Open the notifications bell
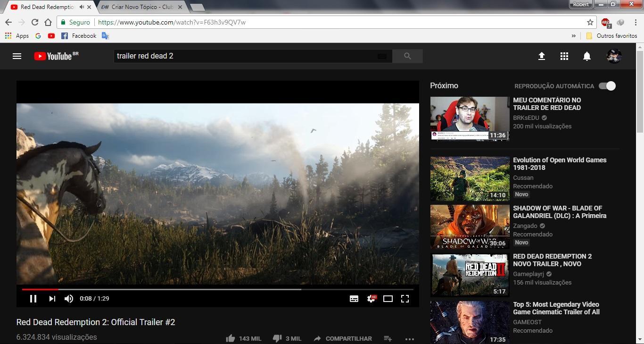The height and width of the screenshot is (344, 644). (587, 56)
